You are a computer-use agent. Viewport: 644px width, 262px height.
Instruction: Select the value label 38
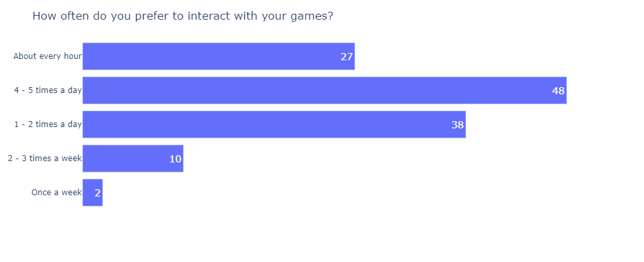pyautogui.click(x=457, y=125)
